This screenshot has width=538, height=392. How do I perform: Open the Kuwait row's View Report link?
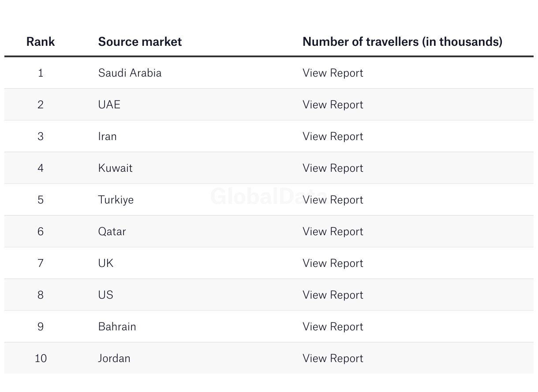333,168
